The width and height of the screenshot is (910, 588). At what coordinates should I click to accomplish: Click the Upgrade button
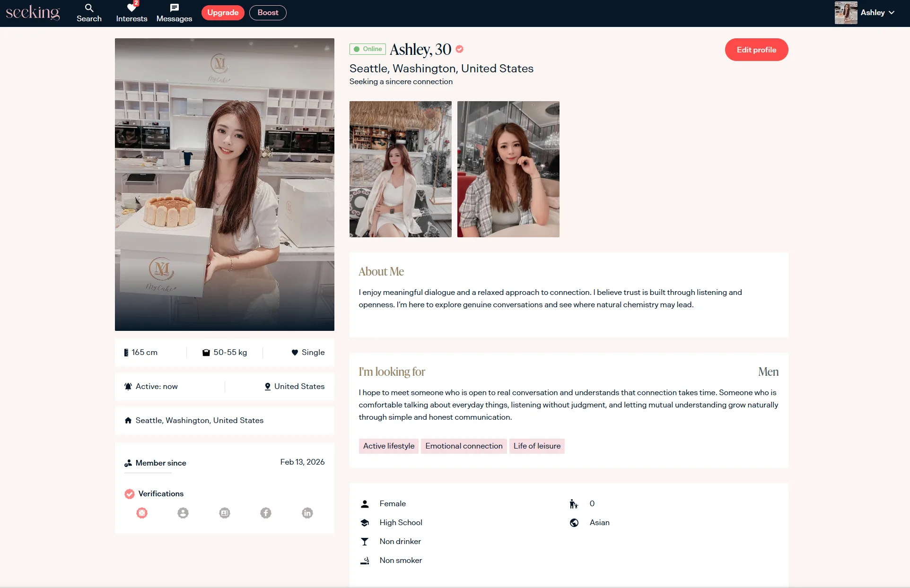point(223,13)
